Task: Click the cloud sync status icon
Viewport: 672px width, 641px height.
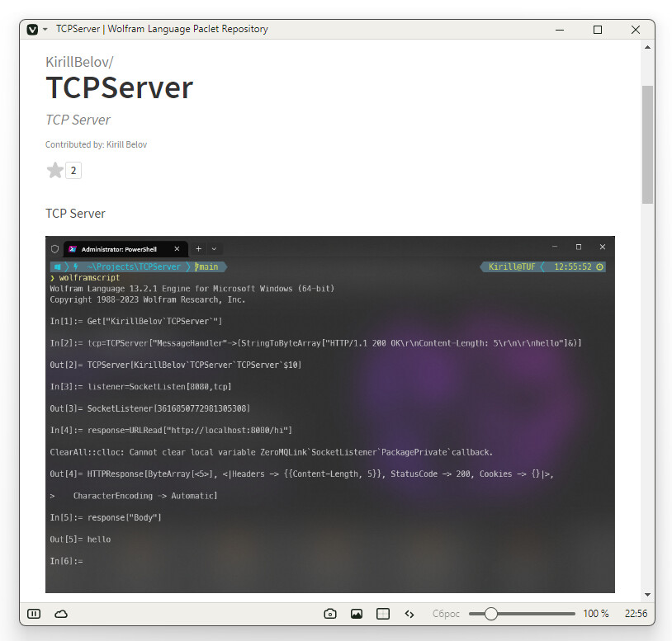Action: (x=61, y=614)
